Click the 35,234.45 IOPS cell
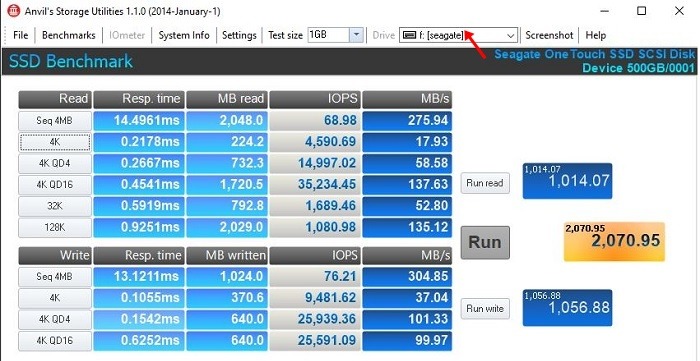 coord(315,185)
